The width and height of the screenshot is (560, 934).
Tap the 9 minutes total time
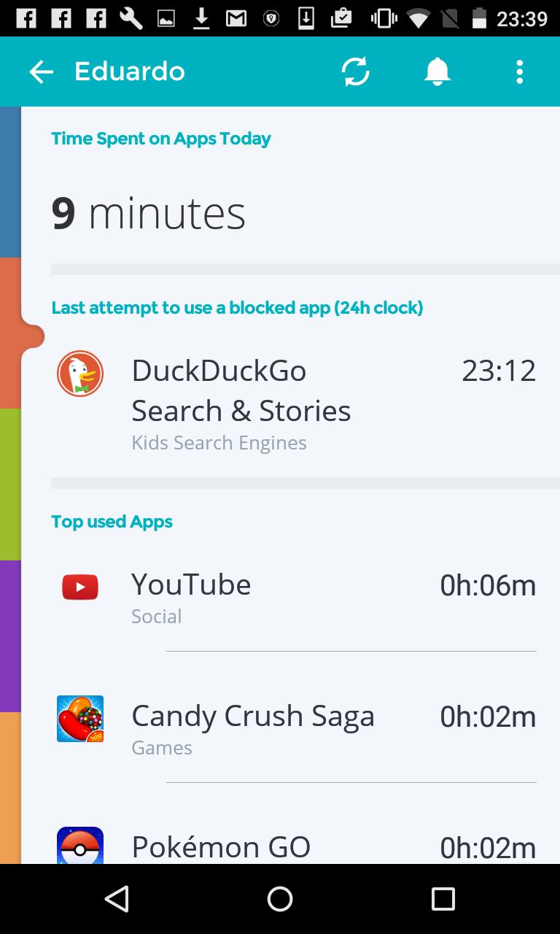[149, 213]
